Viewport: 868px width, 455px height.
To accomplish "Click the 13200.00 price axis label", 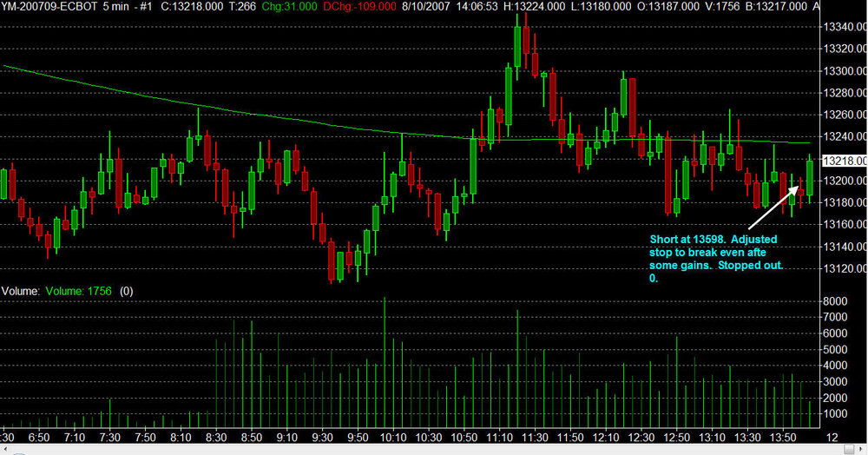I will pos(845,181).
